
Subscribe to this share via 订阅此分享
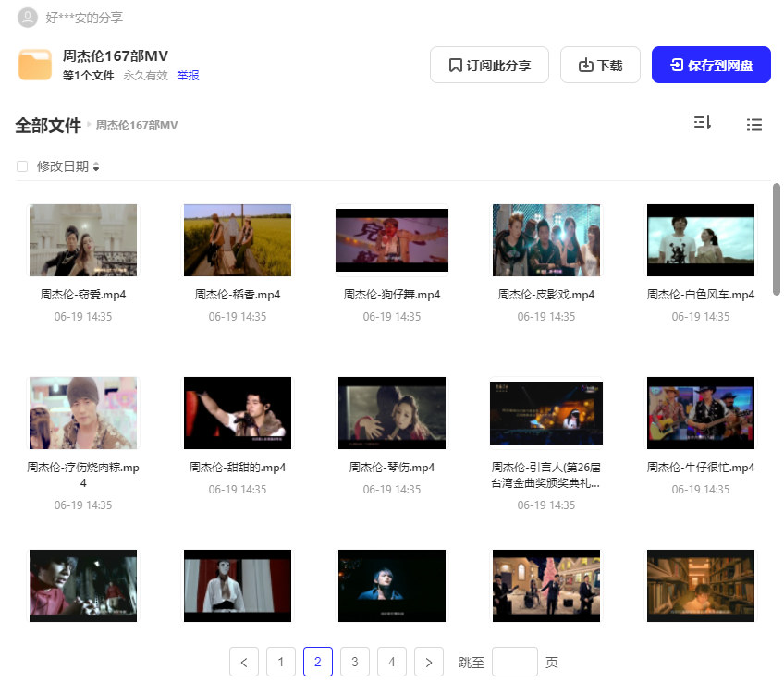[x=489, y=65]
